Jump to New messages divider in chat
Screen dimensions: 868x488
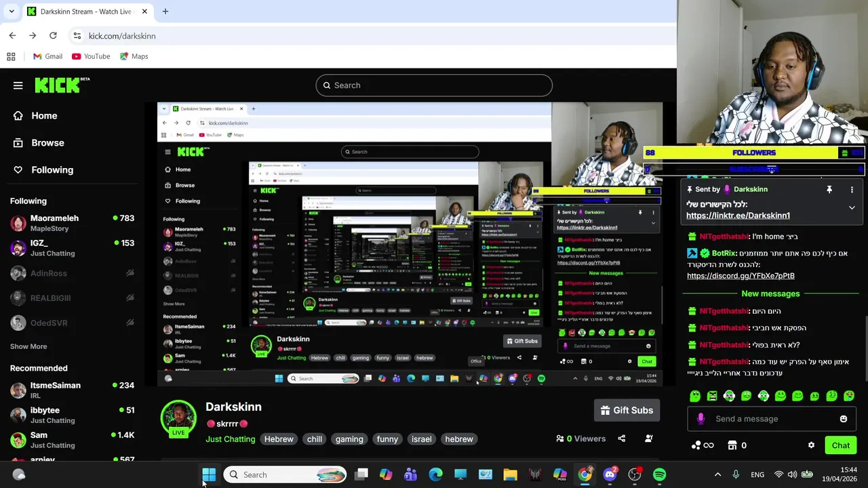tap(770, 293)
